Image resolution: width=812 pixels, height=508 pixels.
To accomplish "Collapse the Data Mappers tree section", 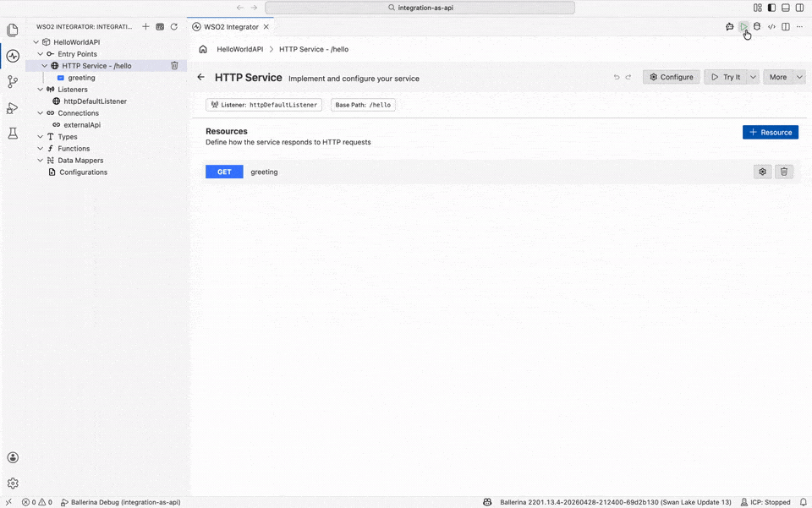I will (x=41, y=161).
